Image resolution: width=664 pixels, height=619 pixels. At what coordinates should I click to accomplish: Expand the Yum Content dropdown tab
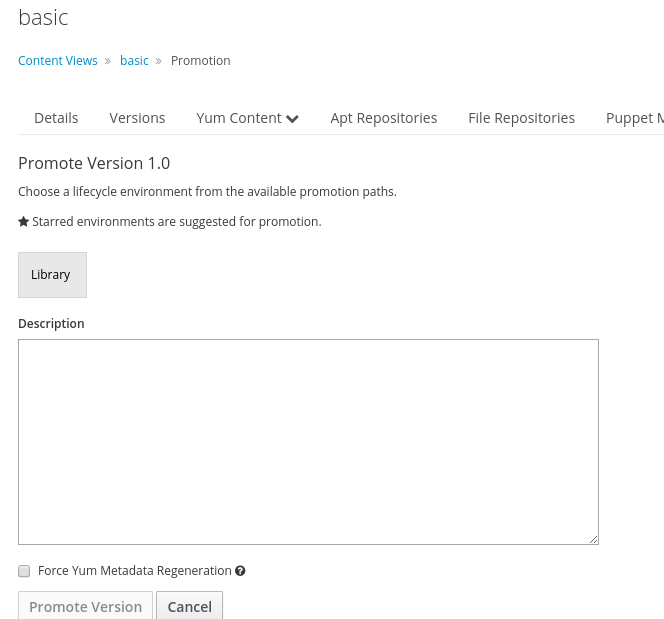pos(247,118)
